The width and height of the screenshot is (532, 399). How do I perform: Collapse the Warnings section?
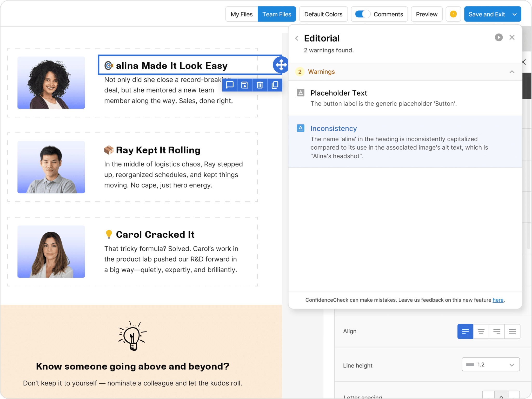(512, 72)
